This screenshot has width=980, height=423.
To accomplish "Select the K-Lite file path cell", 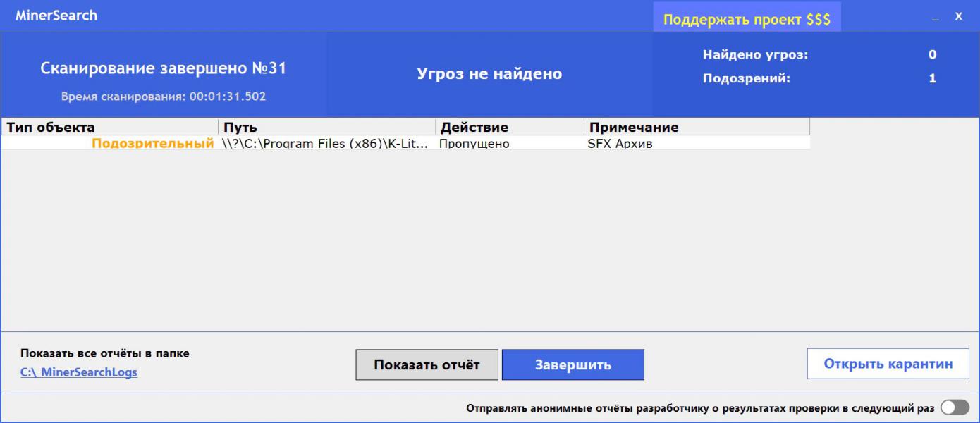I will [x=325, y=144].
